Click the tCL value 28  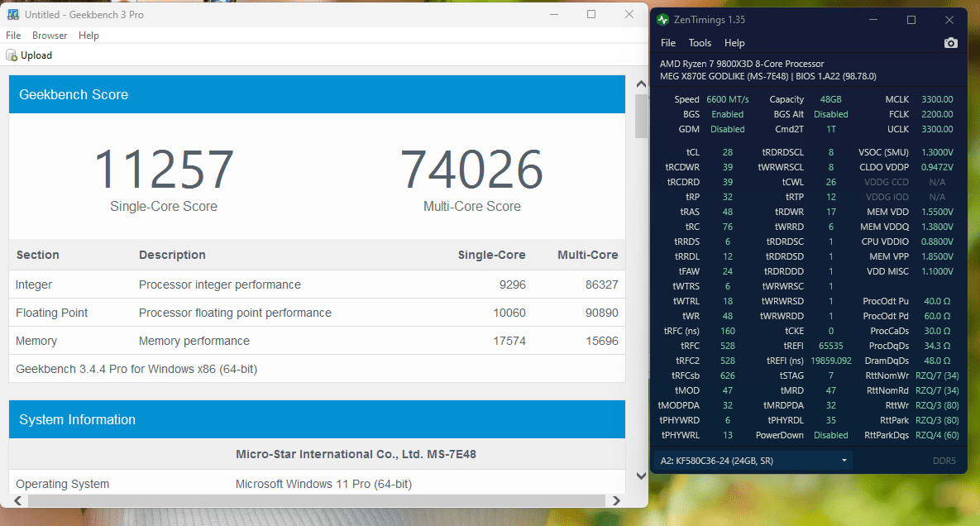(x=728, y=152)
